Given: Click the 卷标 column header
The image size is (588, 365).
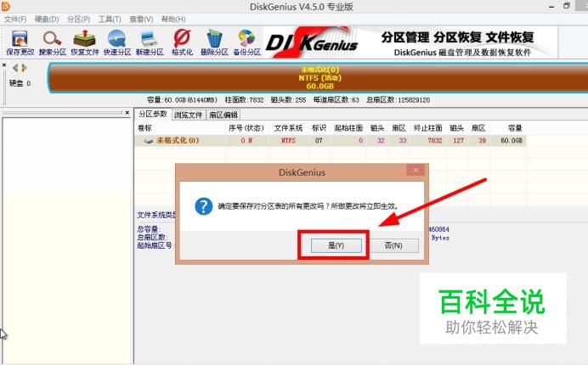Looking at the screenshot, I should point(144,128).
